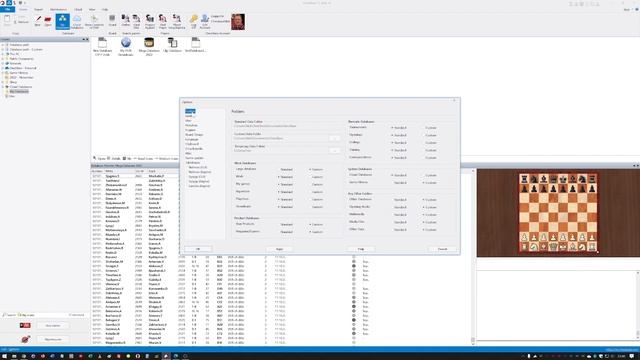Click Cancel in the Options dialog
The image size is (640, 360).
point(443,249)
